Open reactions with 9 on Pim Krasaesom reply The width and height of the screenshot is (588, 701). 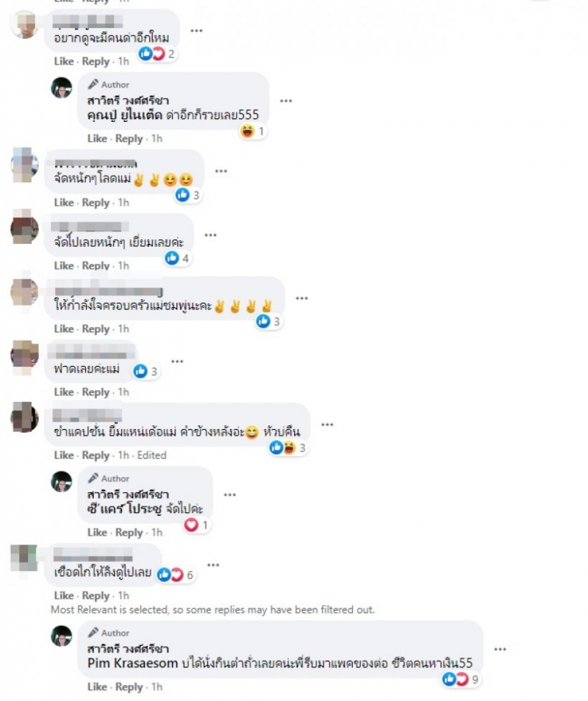tap(461, 680)
